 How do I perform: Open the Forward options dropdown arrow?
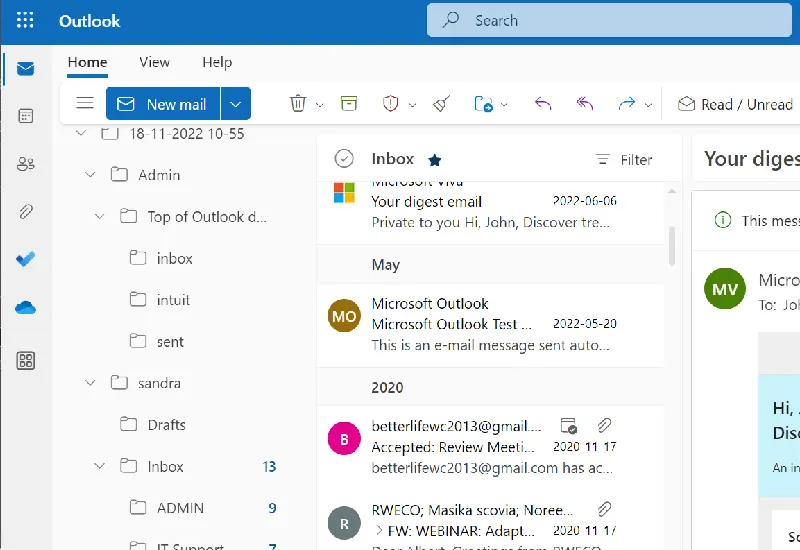(648, 105)
